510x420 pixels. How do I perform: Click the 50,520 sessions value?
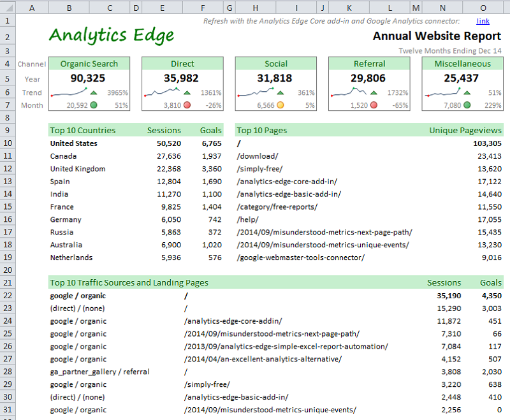pyautogui.click(x=169, y=143)
